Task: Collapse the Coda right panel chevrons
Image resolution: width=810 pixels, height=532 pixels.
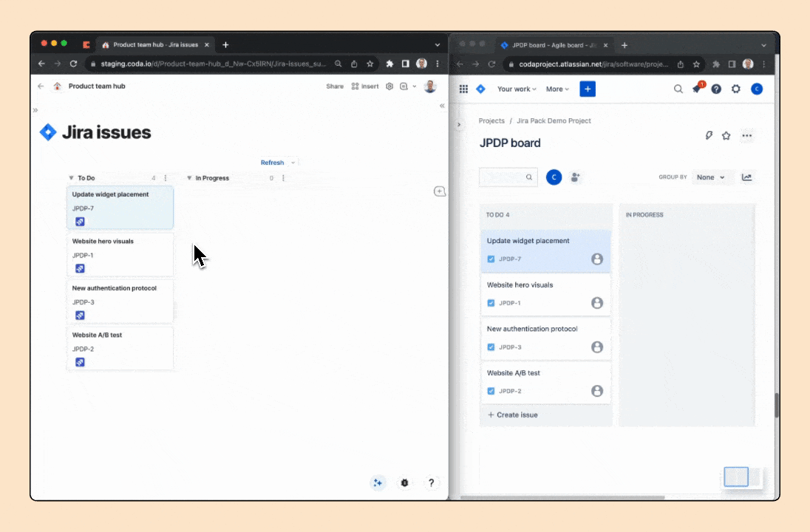Action: pos(442,106)
